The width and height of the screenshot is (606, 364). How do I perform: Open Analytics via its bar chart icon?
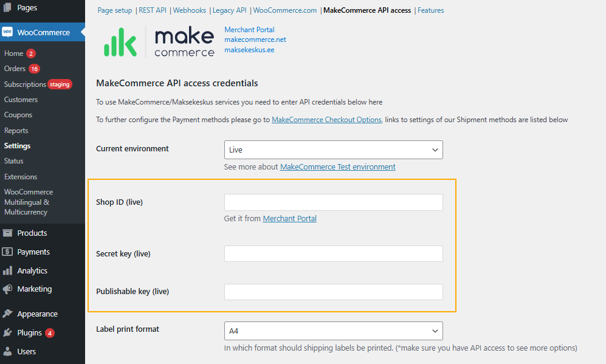[x=7, y=270]
